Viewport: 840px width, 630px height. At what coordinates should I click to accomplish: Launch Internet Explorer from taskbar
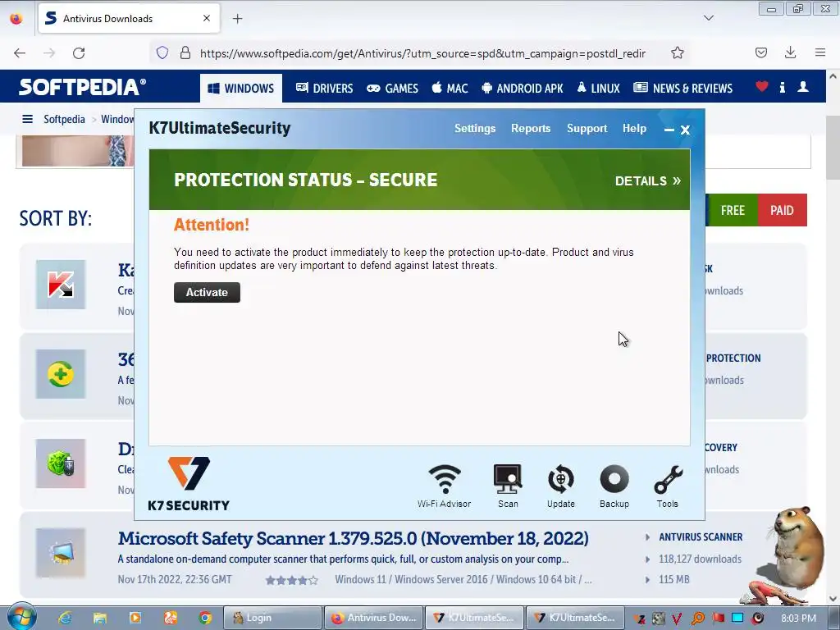pos(65,618)
